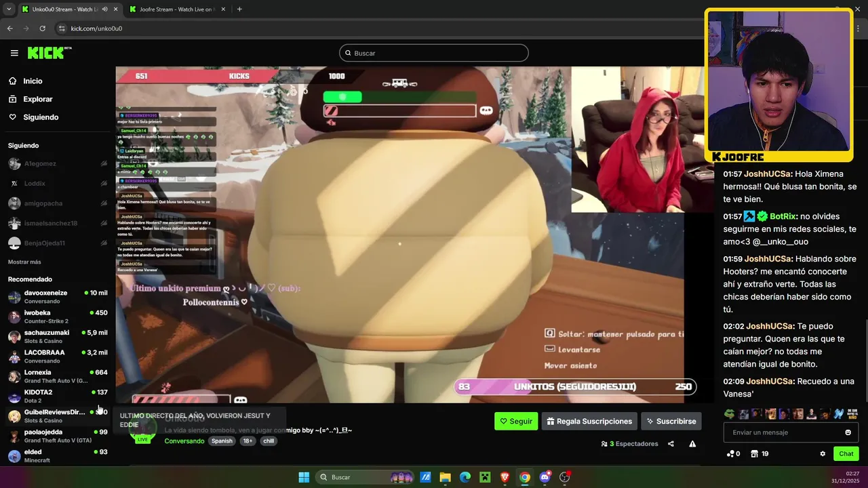The height and width of the screenshot is (488, 868).
Task: Open recommended channel Lornexia
Action: [x=57, y=376]
